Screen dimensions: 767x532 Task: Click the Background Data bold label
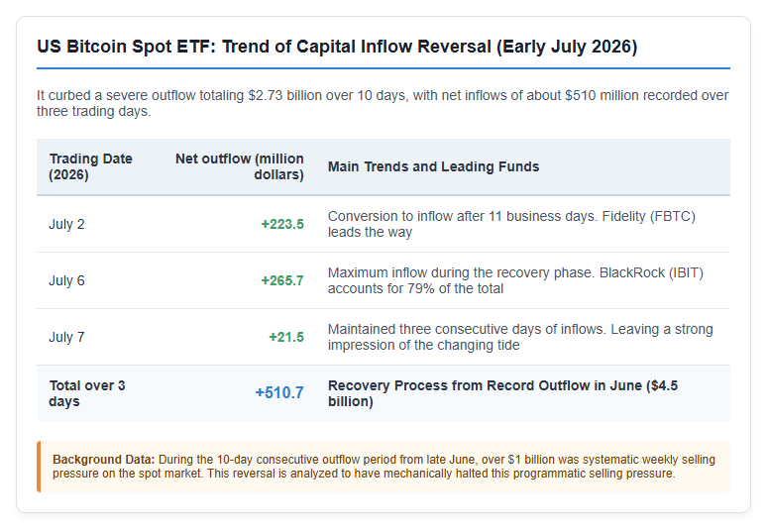pyautogui.click(x=104, y=460)
